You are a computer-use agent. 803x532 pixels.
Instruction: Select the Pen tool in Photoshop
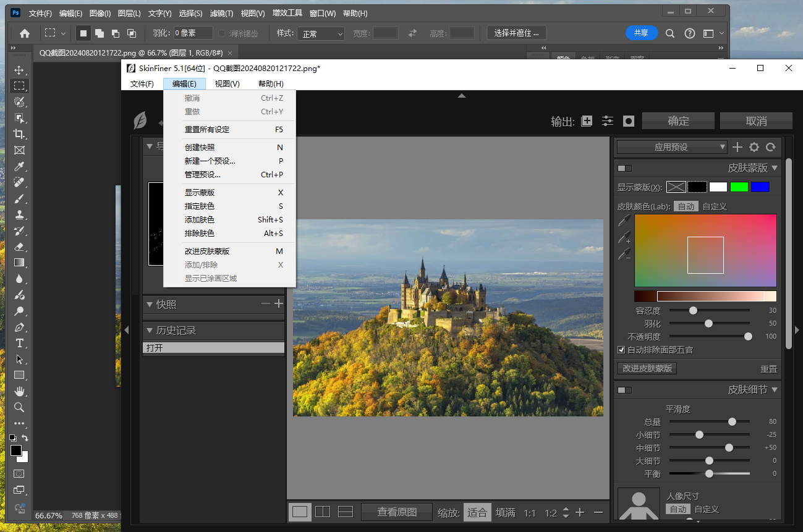[19, 327]
